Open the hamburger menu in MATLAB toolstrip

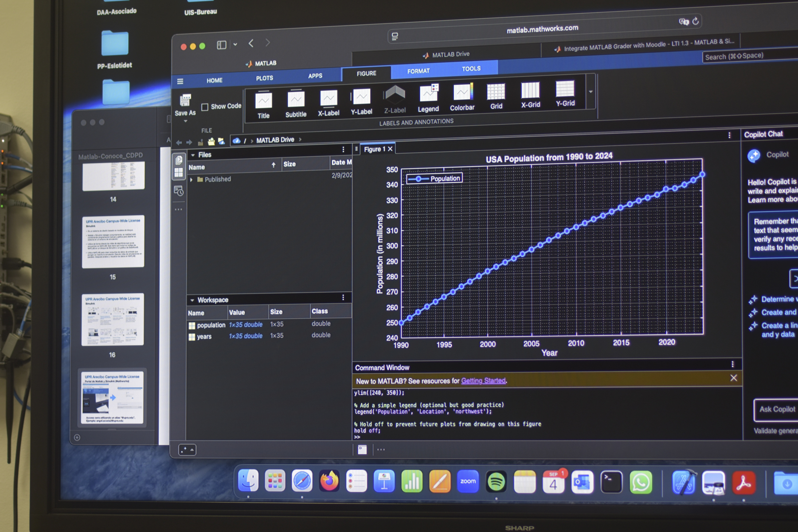tap(180, 82)
